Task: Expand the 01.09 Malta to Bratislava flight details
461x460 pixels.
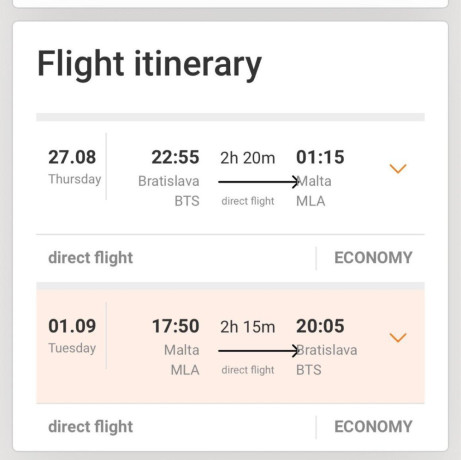Action: point(398,337)
